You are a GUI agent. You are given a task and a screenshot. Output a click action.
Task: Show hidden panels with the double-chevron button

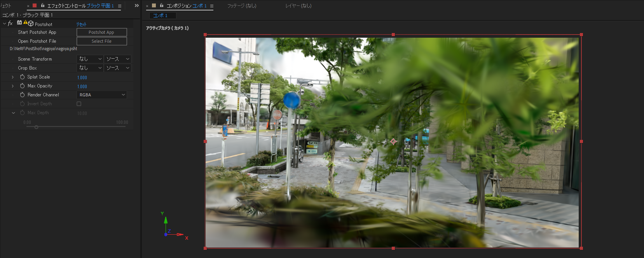[136, 5]
